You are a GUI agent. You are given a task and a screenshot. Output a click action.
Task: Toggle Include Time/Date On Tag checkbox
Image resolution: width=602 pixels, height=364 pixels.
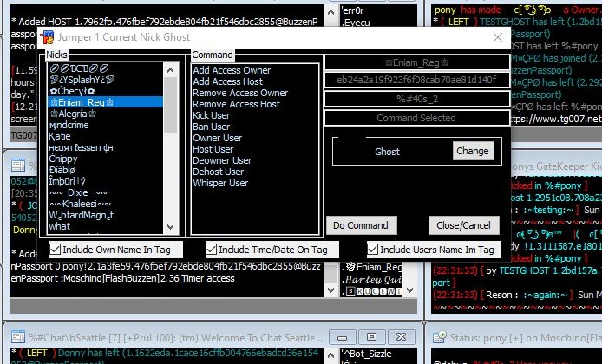(200, 249)
